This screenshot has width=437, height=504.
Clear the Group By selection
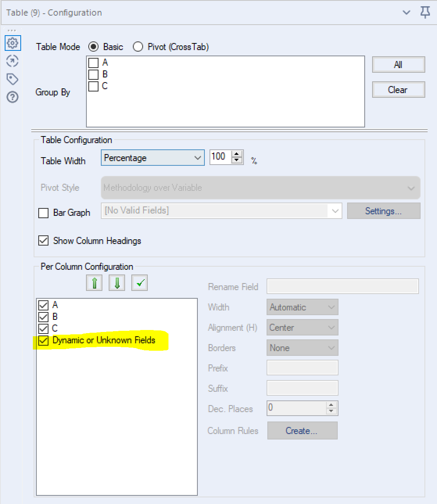[398, 90]
